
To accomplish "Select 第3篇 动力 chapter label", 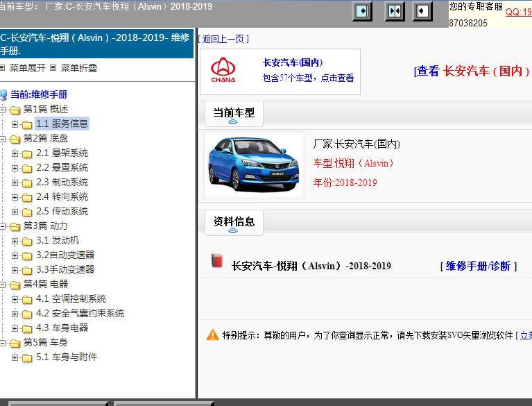I will point(46,226).
